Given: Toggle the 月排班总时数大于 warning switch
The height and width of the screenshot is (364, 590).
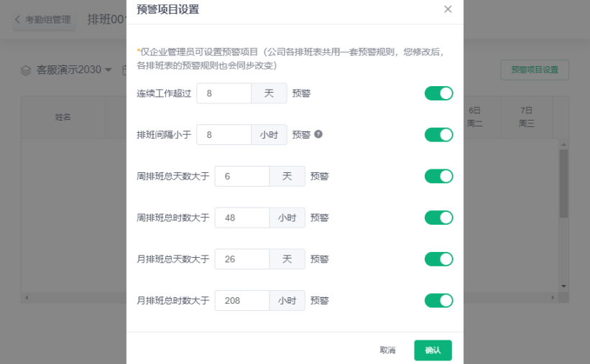Looking at the screenshot, I should click(x=439, y=300).
